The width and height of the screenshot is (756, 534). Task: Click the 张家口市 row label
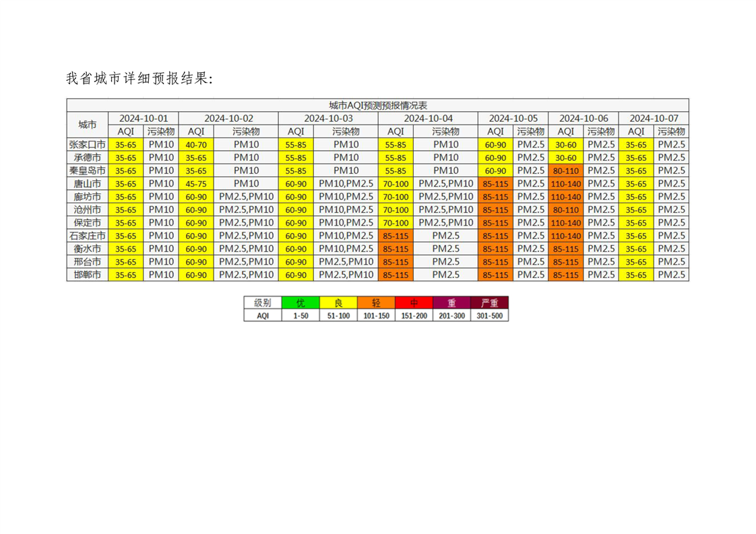(88, 144)
